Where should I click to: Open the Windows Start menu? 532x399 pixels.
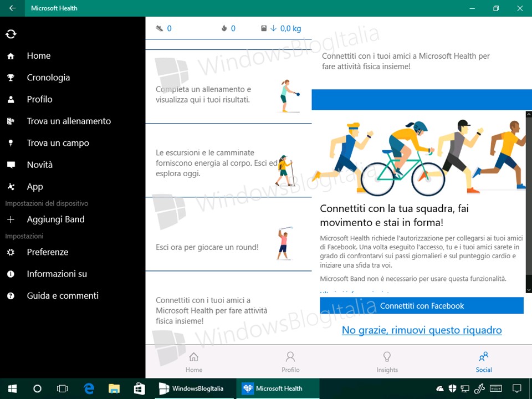point(13,388)
